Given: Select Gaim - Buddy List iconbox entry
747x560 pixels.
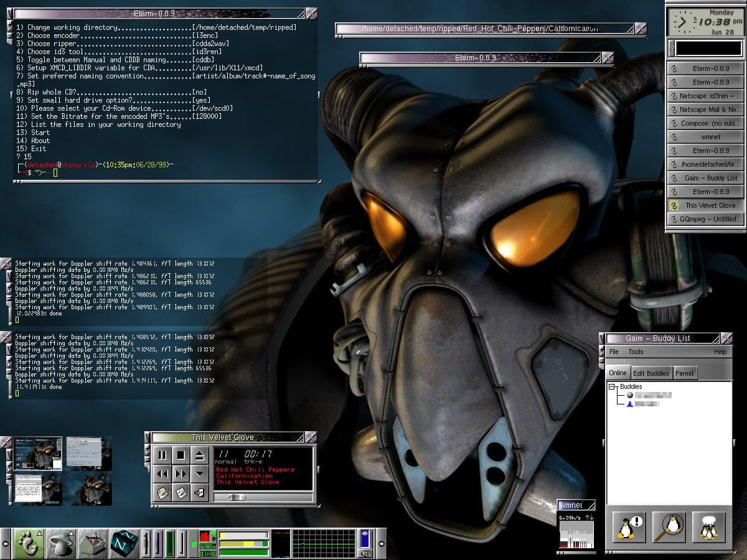Looking at the screenshot, I should 705,178.
